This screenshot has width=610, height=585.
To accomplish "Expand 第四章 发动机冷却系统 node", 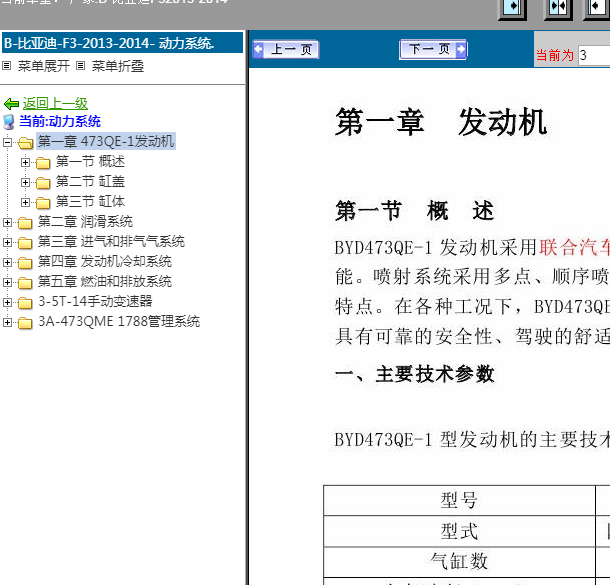I will pyautogui.click(x=7, y=263).
